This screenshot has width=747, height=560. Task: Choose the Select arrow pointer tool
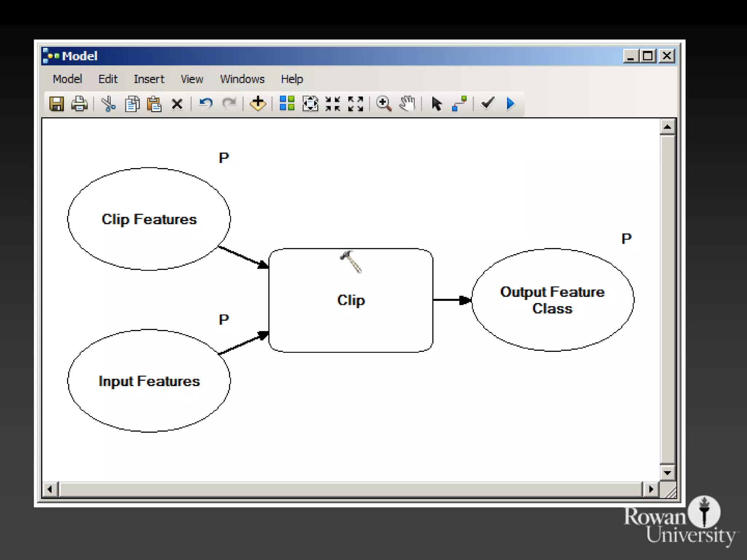(436, 104)
